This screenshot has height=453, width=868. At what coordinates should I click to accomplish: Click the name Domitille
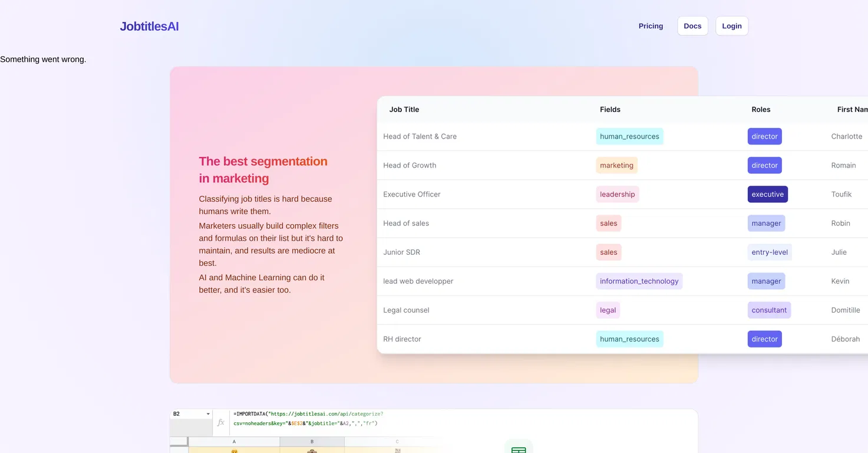[x=846, y=310]
